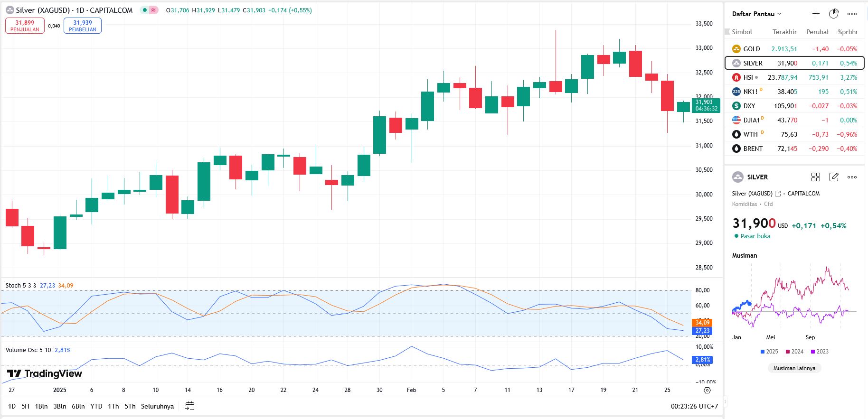Click the grid layout icon beside SILVER

pyautogui.click(x=816, y=177)
